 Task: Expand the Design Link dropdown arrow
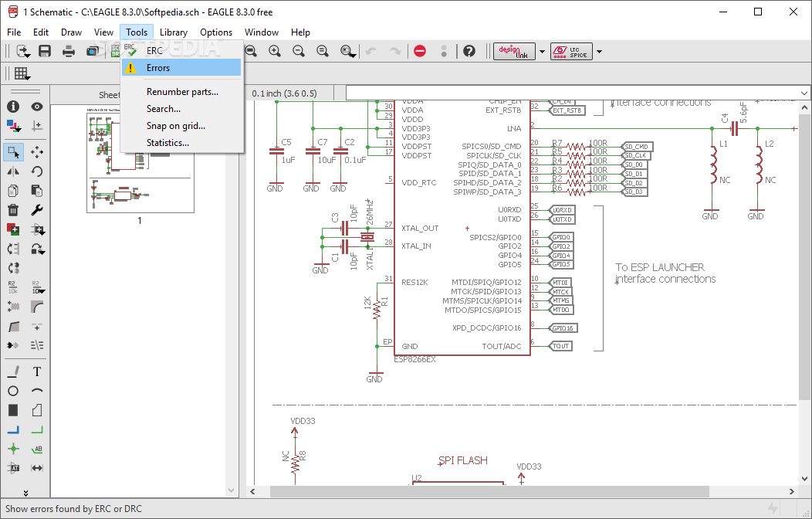542,52
